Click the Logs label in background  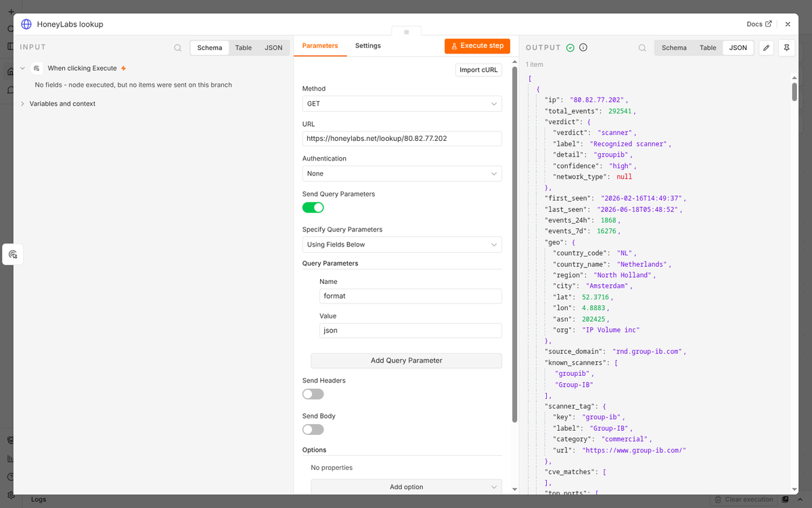39,500
